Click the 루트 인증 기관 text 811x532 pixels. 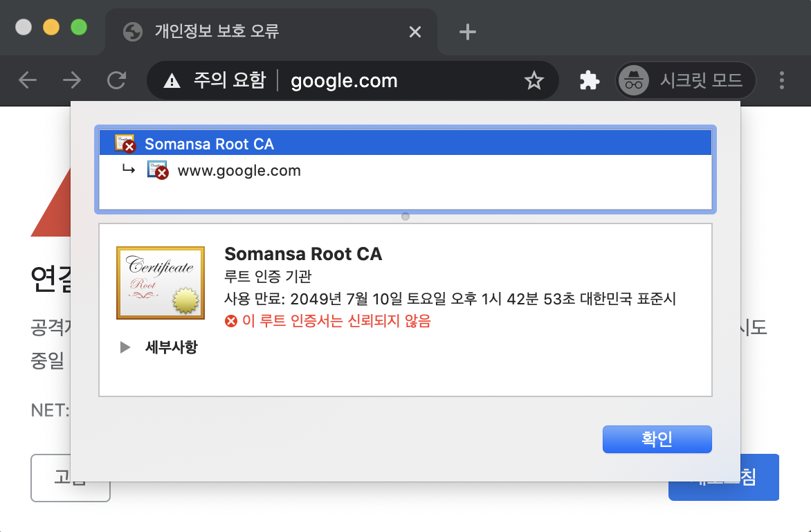click(x=268, y=276)
